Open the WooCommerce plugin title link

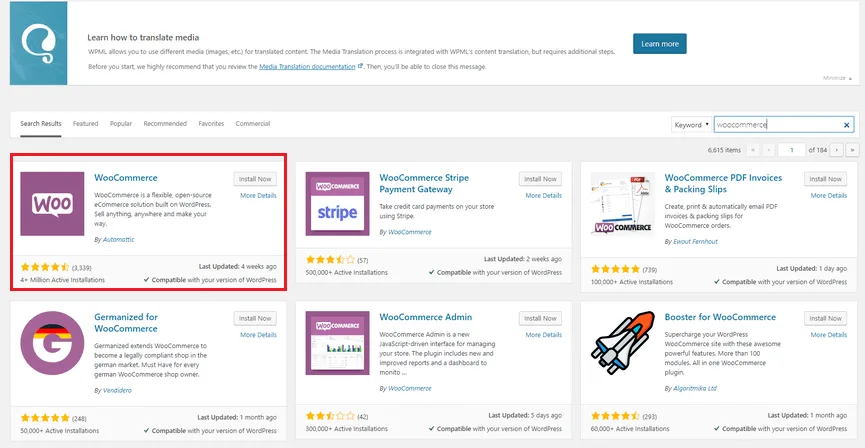[126, 178]
